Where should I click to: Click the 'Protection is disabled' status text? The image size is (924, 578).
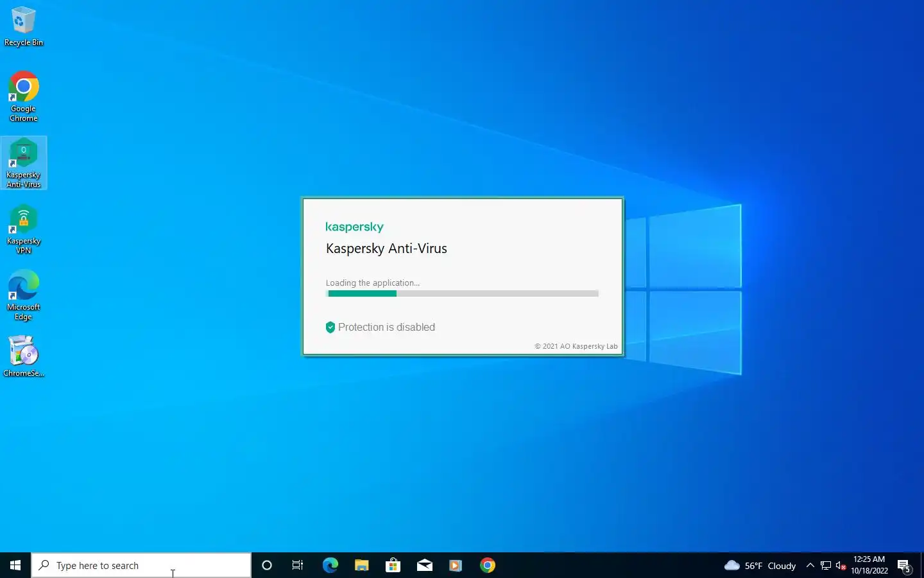386,327
